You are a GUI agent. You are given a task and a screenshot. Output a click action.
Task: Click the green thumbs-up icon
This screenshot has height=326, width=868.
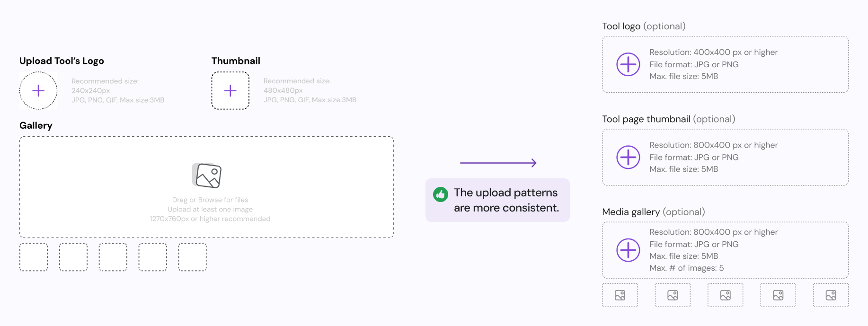(x=441, y=194)
